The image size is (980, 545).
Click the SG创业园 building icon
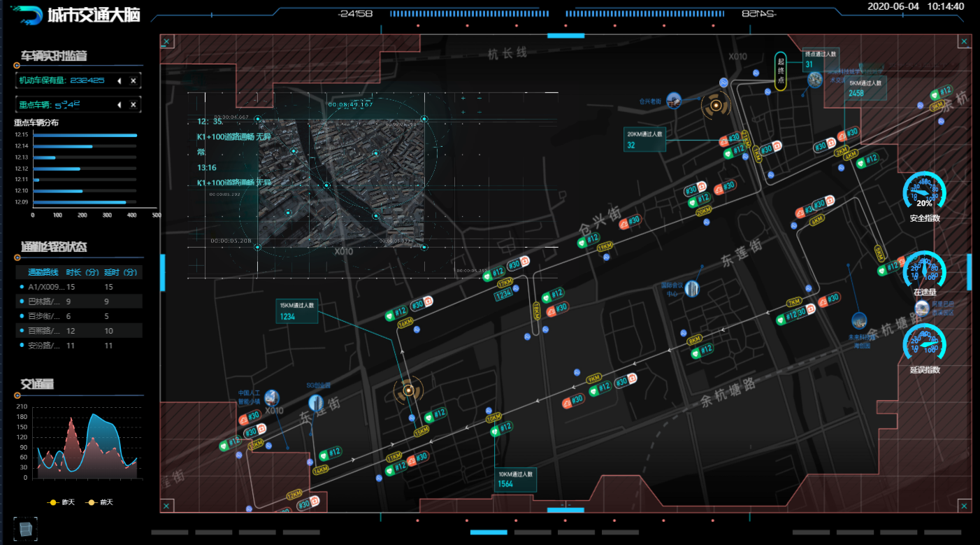tap(316, 403)
